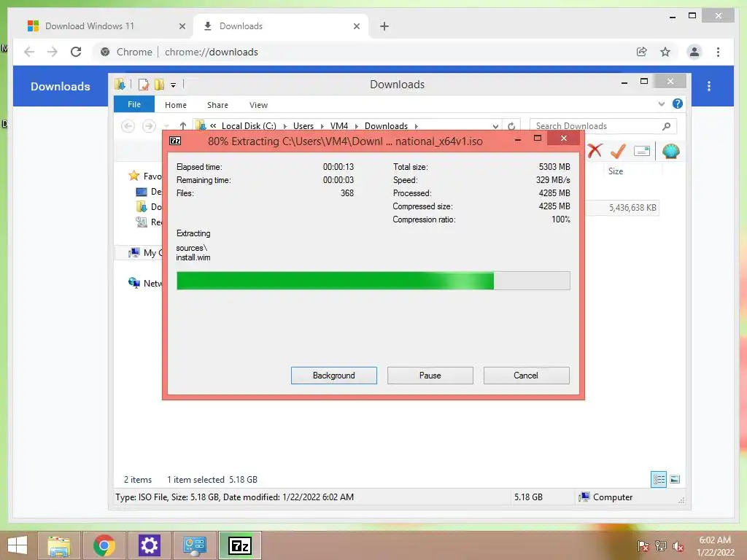Cancel the extraction
The width and height of the screenshot is (747, 560).
pyautogui.click(x=526, y=376)
